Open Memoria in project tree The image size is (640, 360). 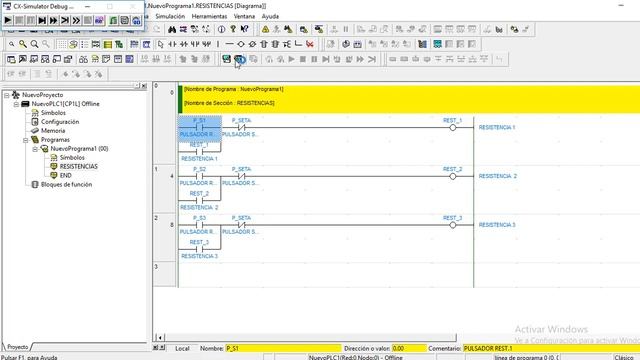(x=53, y=131)
